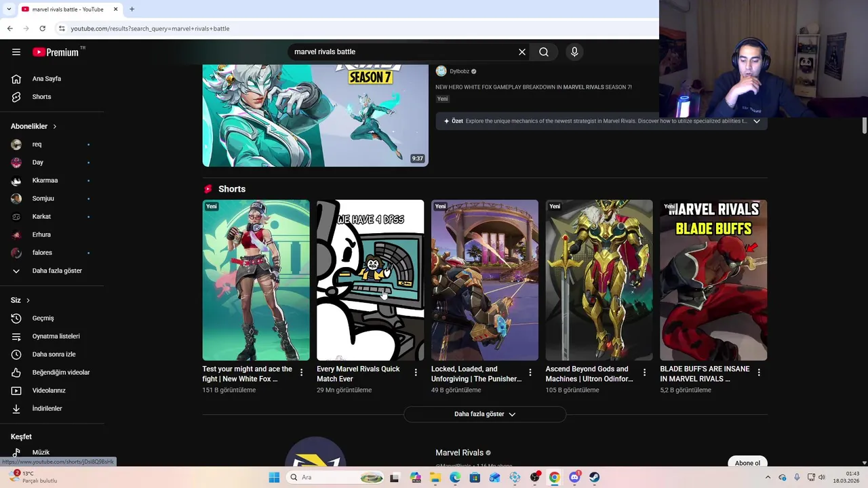The image size is (868, 488).
Task: Open options menu for BLADE BUFFS short
Action: (759, 372)
